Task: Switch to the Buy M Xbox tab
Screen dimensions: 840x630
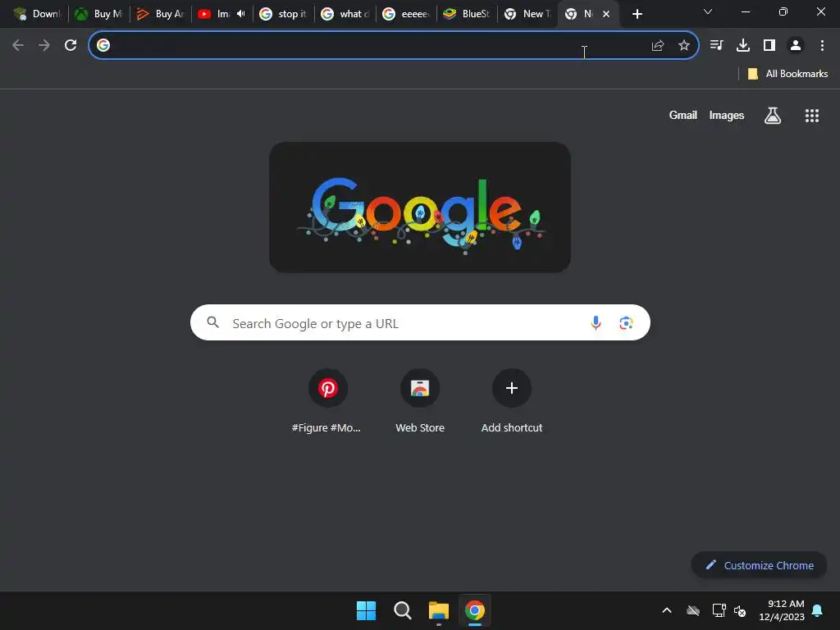Action: [x=98, y=14]
